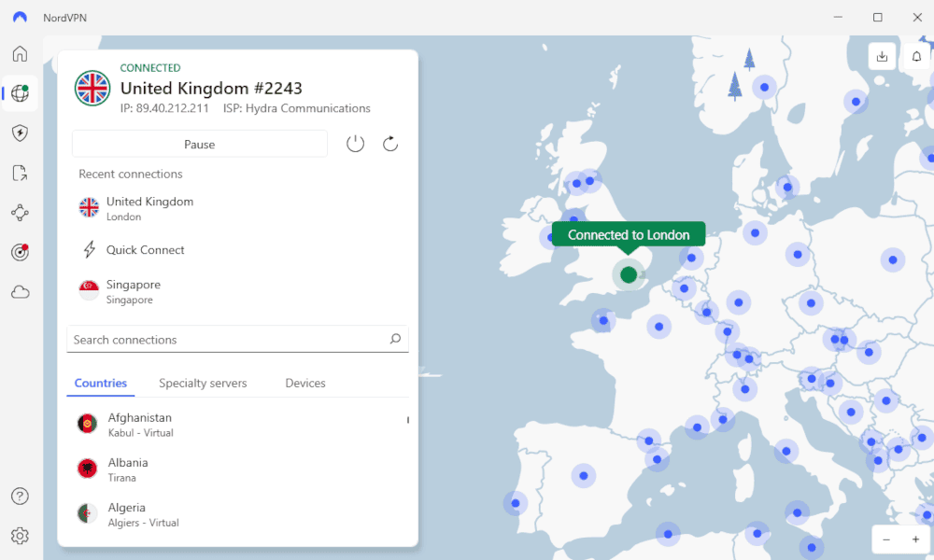The height and width of the screenshot is (560, 934).
Task: Click the Singapore flag icon
Action: pos(89,290)
